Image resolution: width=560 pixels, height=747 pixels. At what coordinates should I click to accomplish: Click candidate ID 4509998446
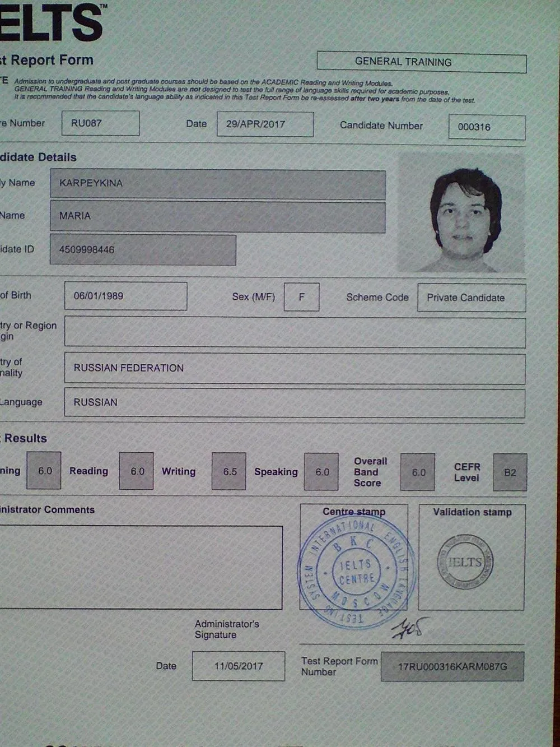[x=143, y=250]
